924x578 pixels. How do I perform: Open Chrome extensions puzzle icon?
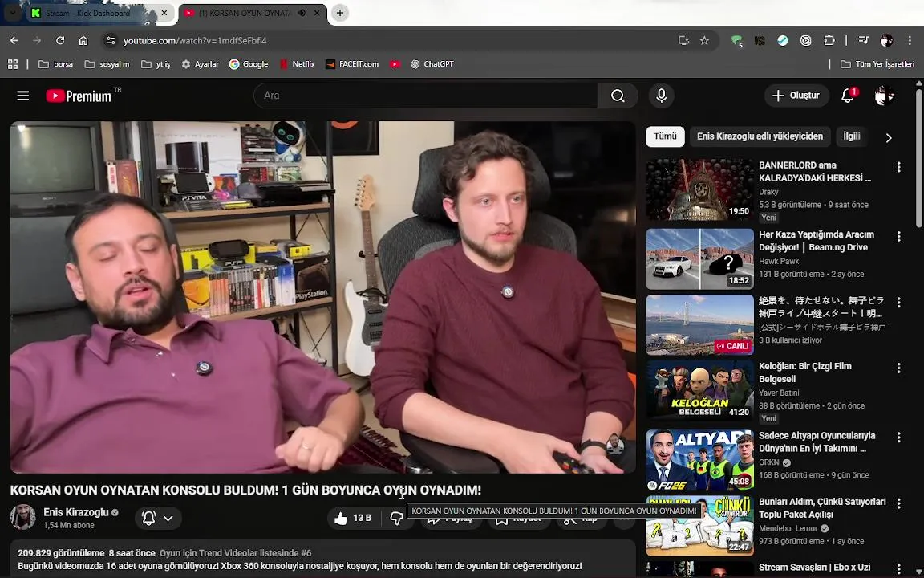[x=829, y=40]
